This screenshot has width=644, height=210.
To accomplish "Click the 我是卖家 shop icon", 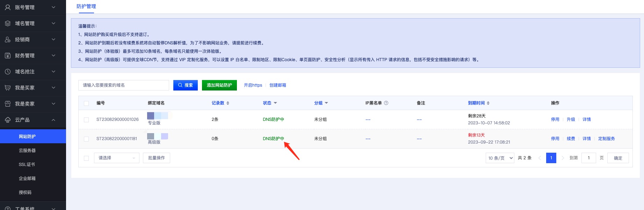I will (x=8, y=104).
